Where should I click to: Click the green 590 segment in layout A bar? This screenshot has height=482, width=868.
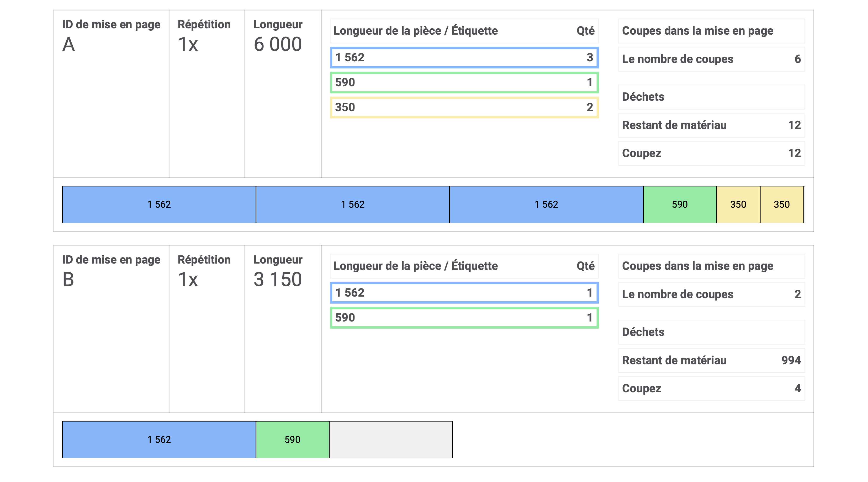coord(680,205)
